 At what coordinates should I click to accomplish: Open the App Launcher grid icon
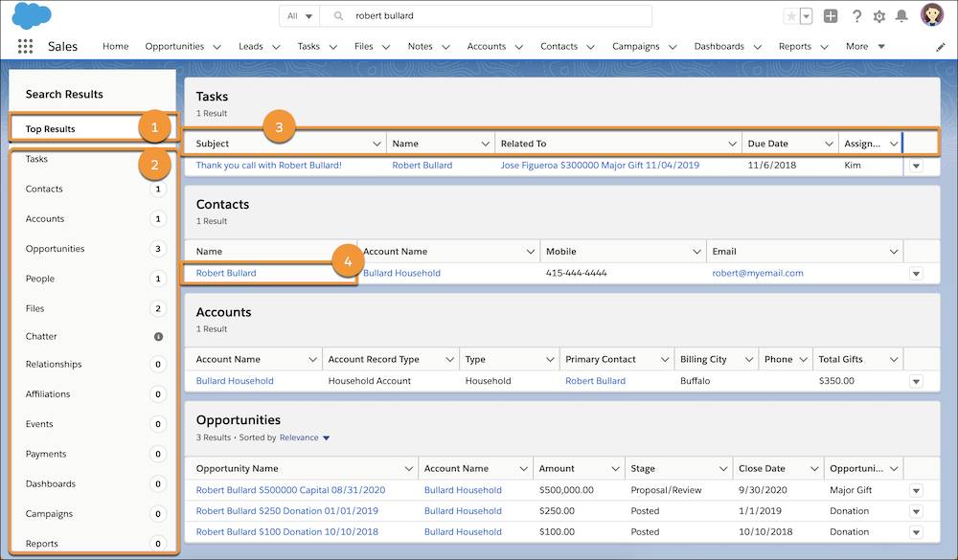[25, 46]
